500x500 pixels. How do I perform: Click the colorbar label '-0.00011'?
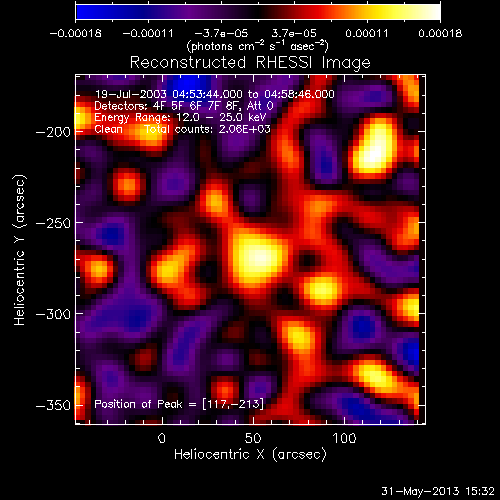click(x=148, y=33)
